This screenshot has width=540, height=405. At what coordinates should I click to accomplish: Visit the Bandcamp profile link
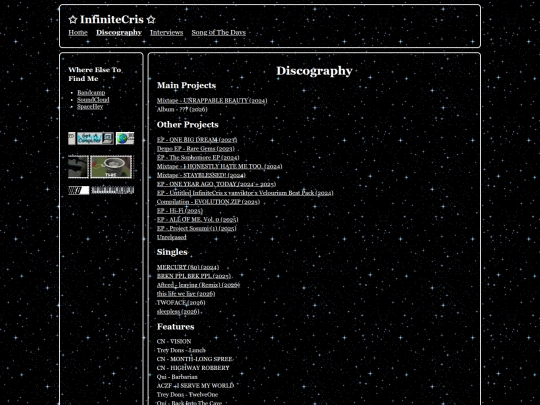[x=91, y=92]
